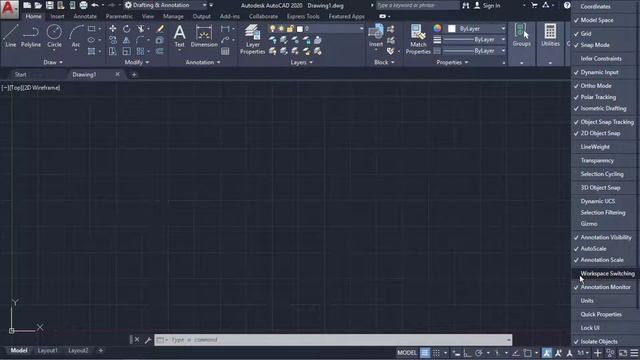640x360 pixels.
Task: Open Layer Properties manager
Action: click(x=252, y=39)
